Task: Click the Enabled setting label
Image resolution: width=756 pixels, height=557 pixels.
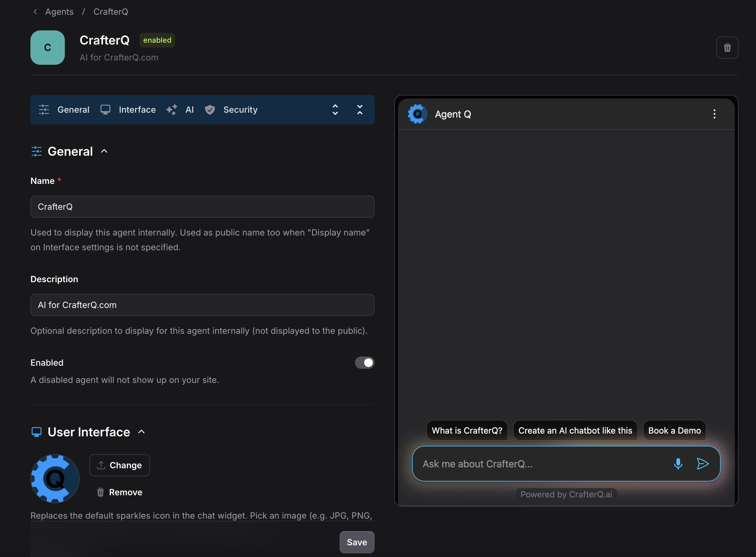Action: (x=47, y=362)
